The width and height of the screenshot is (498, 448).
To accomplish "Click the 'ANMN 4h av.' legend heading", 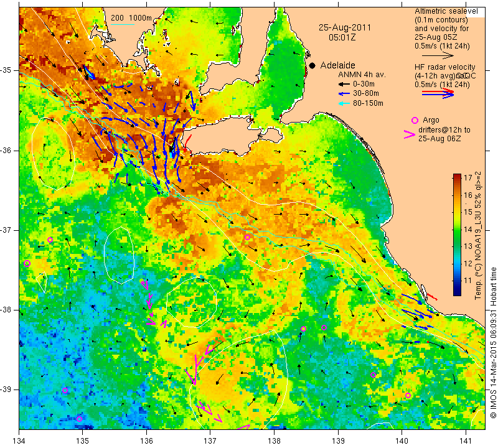I will click(362, 75).
